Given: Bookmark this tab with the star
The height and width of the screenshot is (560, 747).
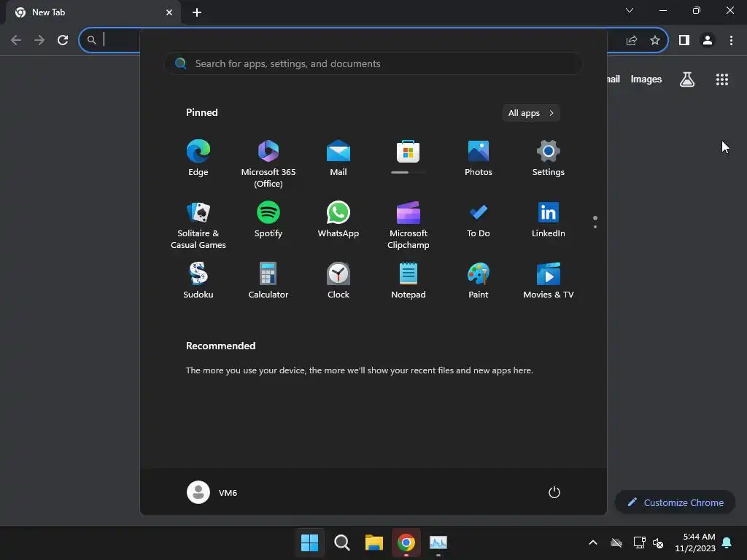Looking at the screenshot, I should point(655,41).
